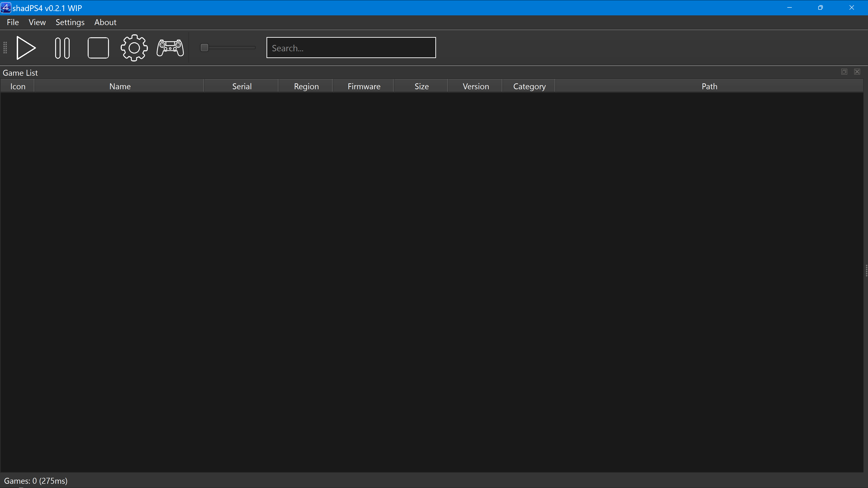Minimize the shadPS4 window
Screen dimensions: 868x488
coord(790,7)
